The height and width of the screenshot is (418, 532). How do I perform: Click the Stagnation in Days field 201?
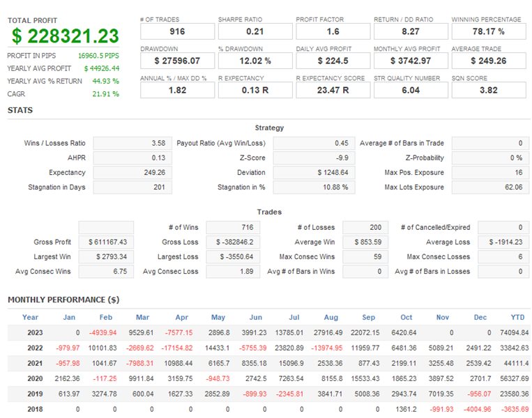[x=132, y=187]
